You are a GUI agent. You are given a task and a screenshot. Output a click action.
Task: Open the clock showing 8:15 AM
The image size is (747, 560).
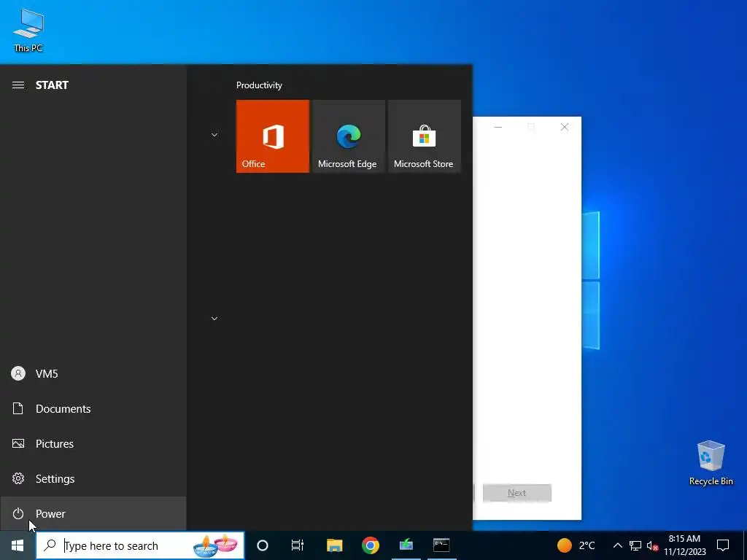coord(685,545)
